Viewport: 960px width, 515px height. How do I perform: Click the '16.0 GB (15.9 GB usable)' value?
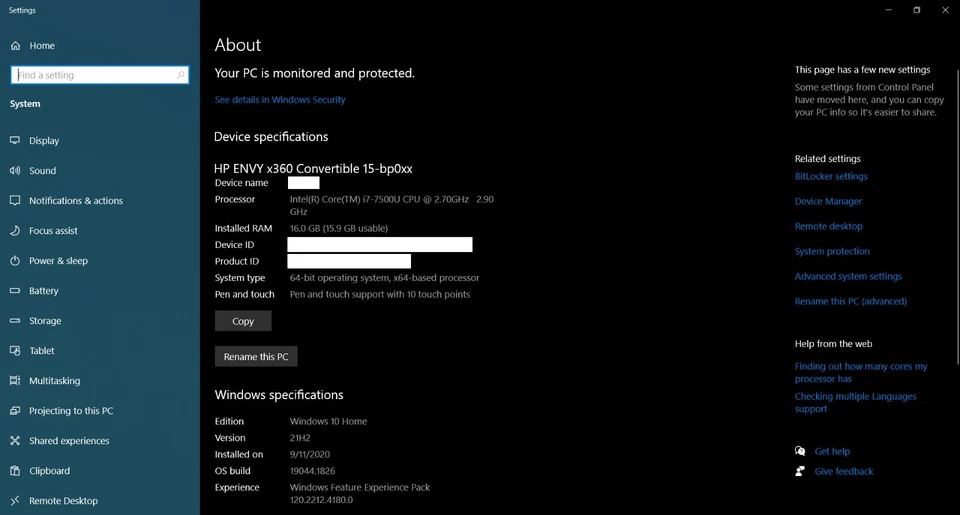pos(339,228)
